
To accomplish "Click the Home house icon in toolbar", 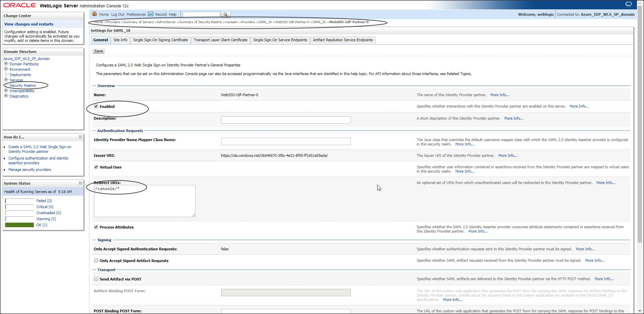I will click(94, 14).
